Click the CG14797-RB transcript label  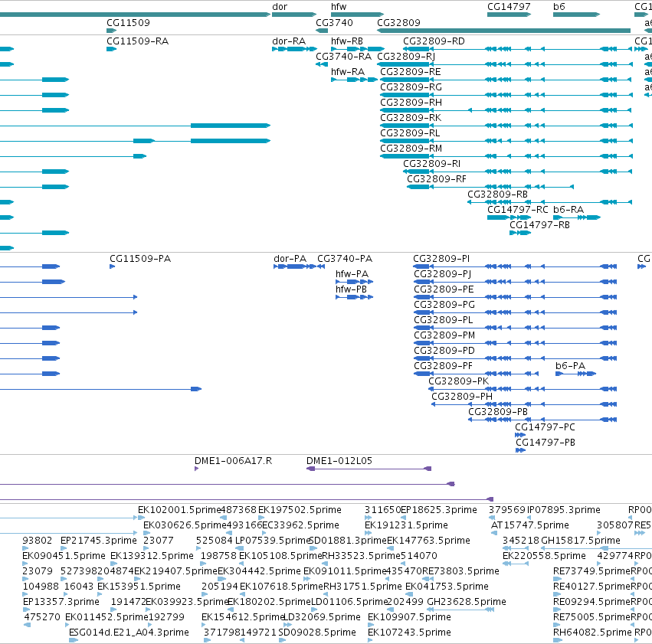539,225
